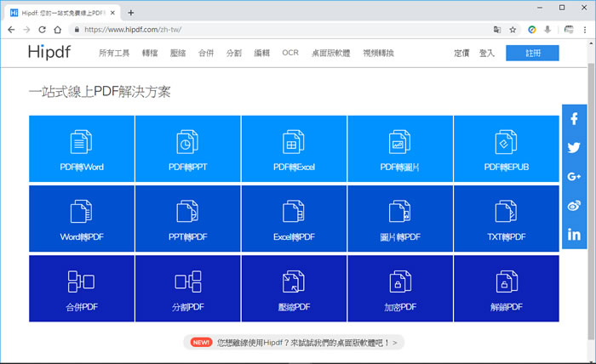Open 所有工具 in the navigation menu
Viewport: 596px width, 364px height.
tap(114, 53)
